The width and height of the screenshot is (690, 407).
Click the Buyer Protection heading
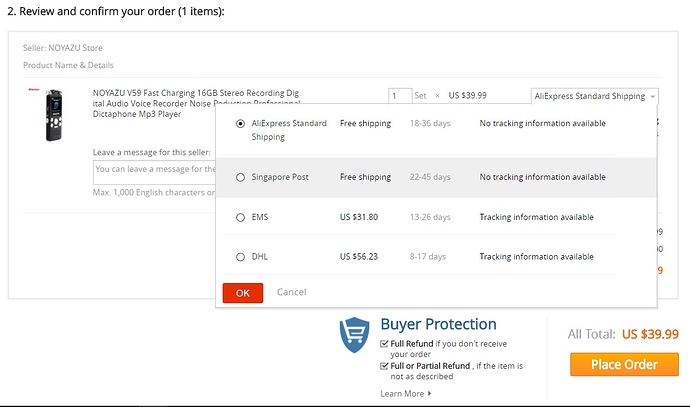click(x=438, y=324)
